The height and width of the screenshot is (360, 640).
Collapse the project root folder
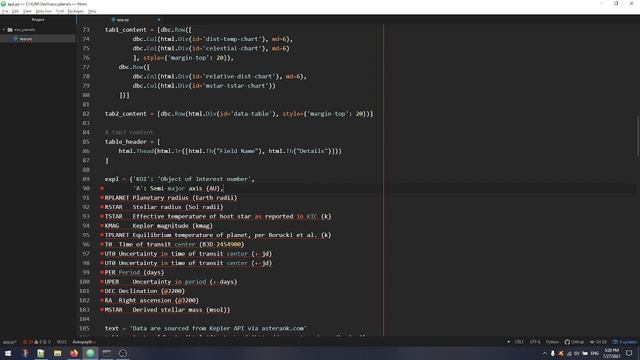(x=4, y=30)
